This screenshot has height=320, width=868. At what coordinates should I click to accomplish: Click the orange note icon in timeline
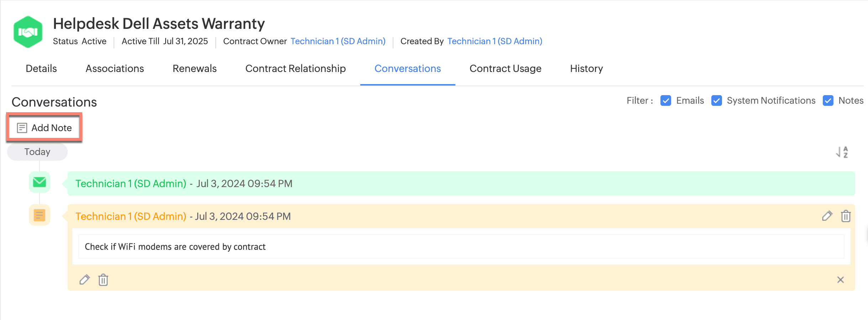40,215
